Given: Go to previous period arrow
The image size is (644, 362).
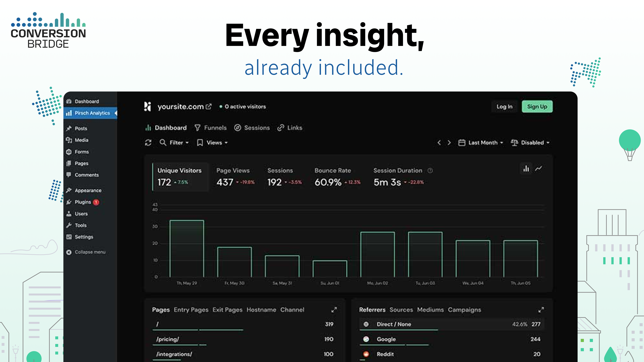Looking at the screenshot, I should point(439,143).
